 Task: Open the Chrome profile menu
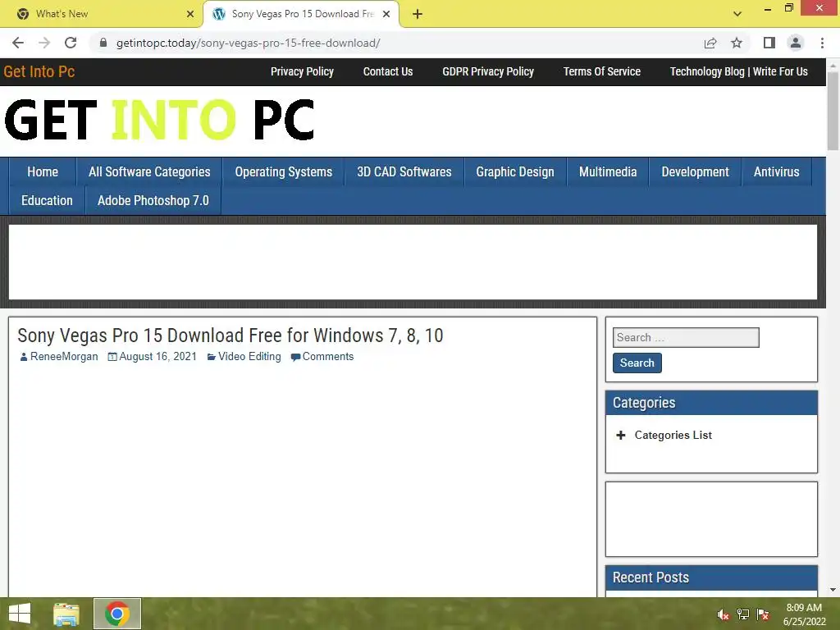(x=796, y=43)
